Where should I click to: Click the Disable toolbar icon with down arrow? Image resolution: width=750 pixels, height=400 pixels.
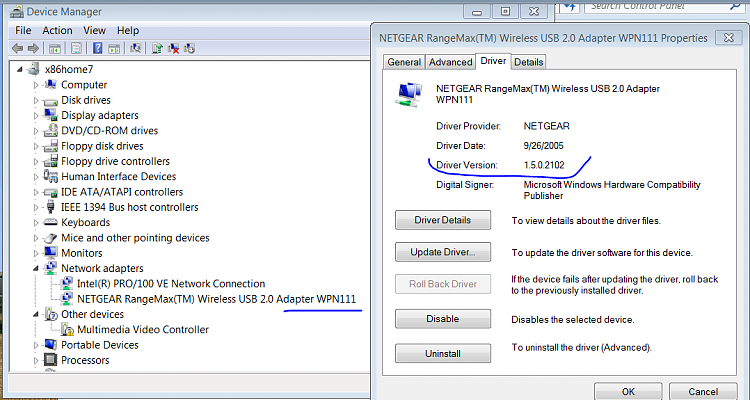tap(189, 48)
